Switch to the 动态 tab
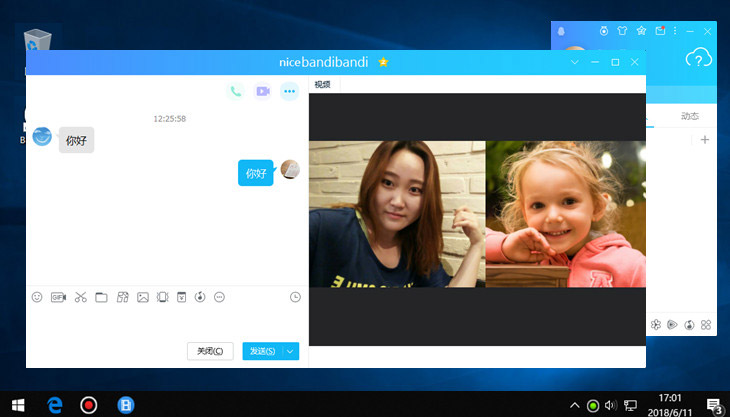730x417 pixels. 689,116
